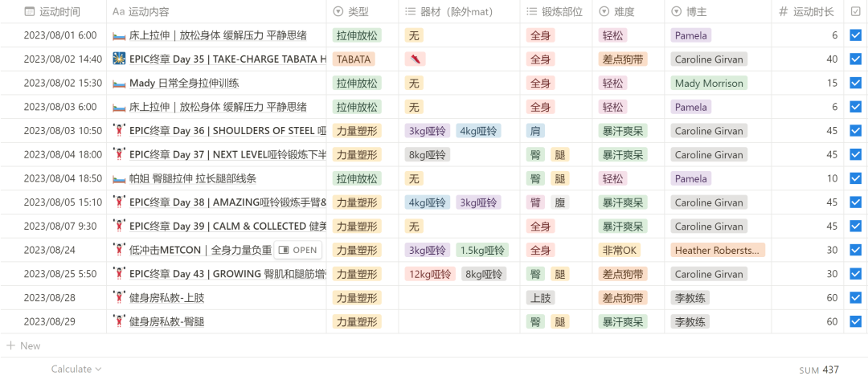Uncheck the checkbox in 2023/08/05 15:10 row
Viewport: 868px width, 384px height.
855,202
